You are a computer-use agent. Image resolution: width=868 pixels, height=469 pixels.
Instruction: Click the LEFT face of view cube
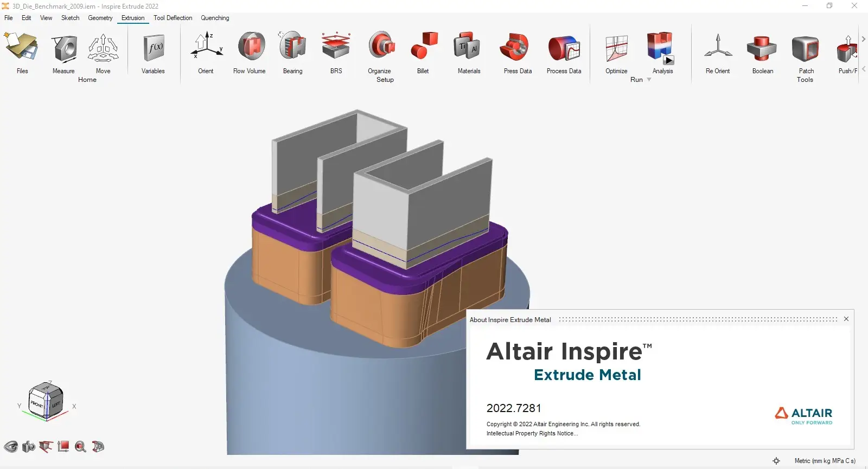pos(56,404)
